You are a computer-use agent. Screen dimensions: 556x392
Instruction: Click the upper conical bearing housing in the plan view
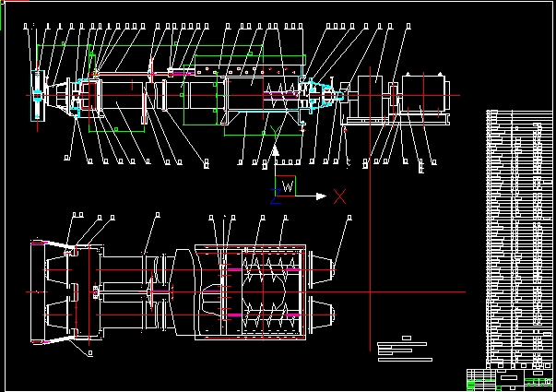(321, 270)
